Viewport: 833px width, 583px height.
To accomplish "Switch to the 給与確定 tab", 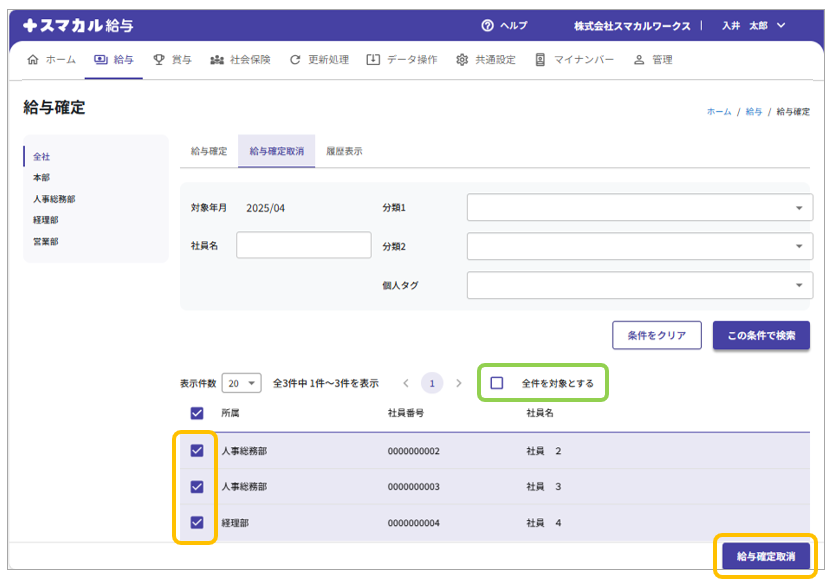I will (x=209, y=151).
